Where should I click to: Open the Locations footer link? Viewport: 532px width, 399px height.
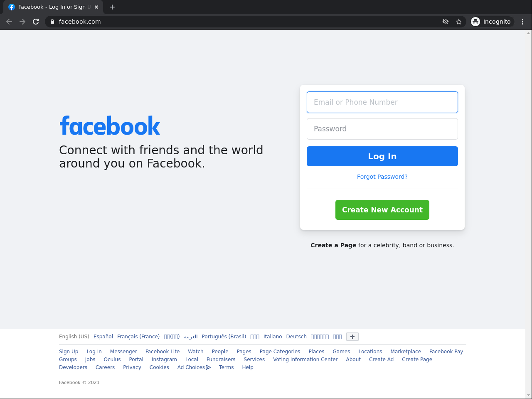tap(370, 352)
